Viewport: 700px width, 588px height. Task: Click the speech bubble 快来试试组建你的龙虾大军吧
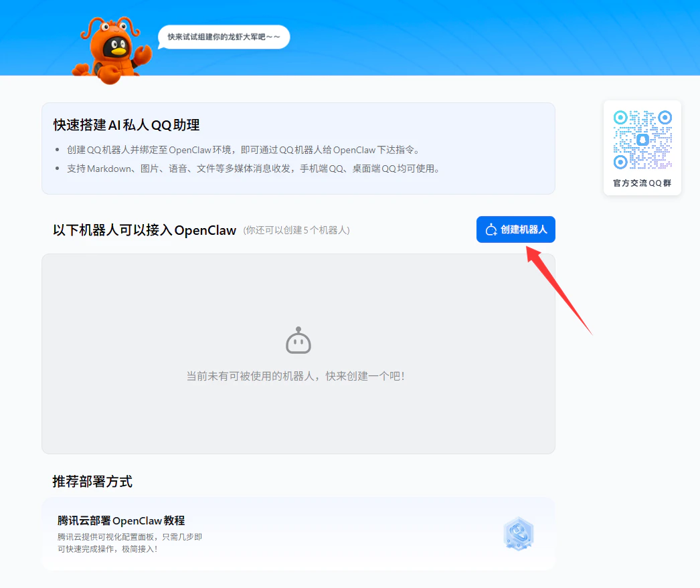(224, 37)
